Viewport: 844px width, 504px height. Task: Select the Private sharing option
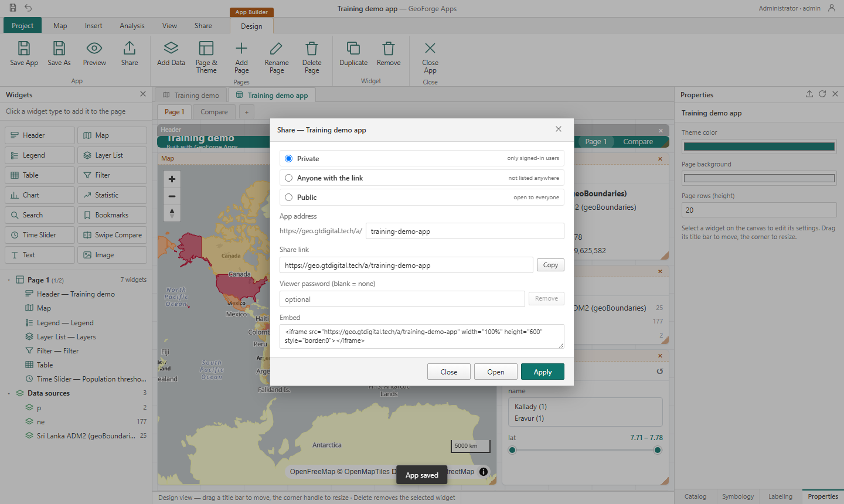click(x=422, y=159)
